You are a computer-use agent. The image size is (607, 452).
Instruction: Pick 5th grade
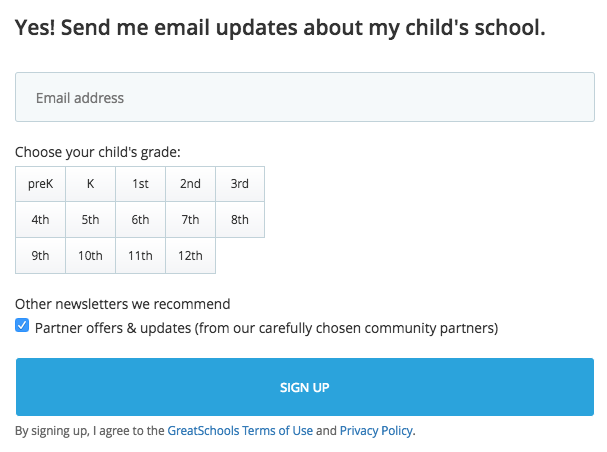[90, 220]
